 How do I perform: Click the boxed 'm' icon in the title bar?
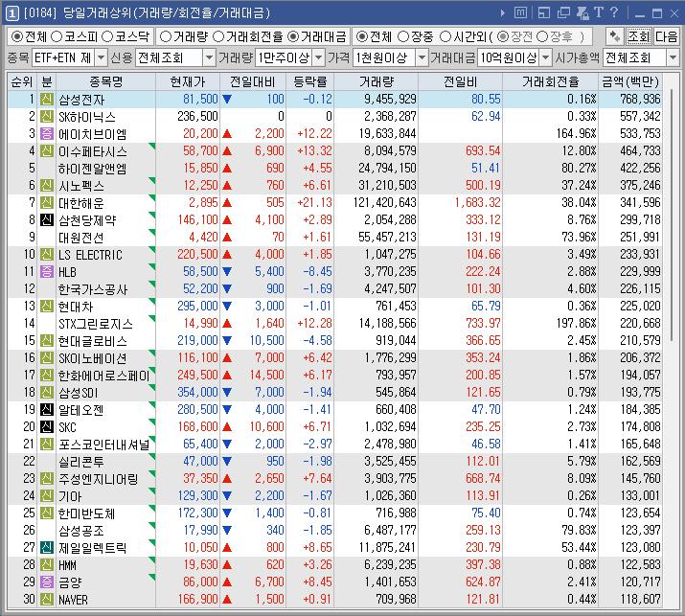(x=520, y=12)
